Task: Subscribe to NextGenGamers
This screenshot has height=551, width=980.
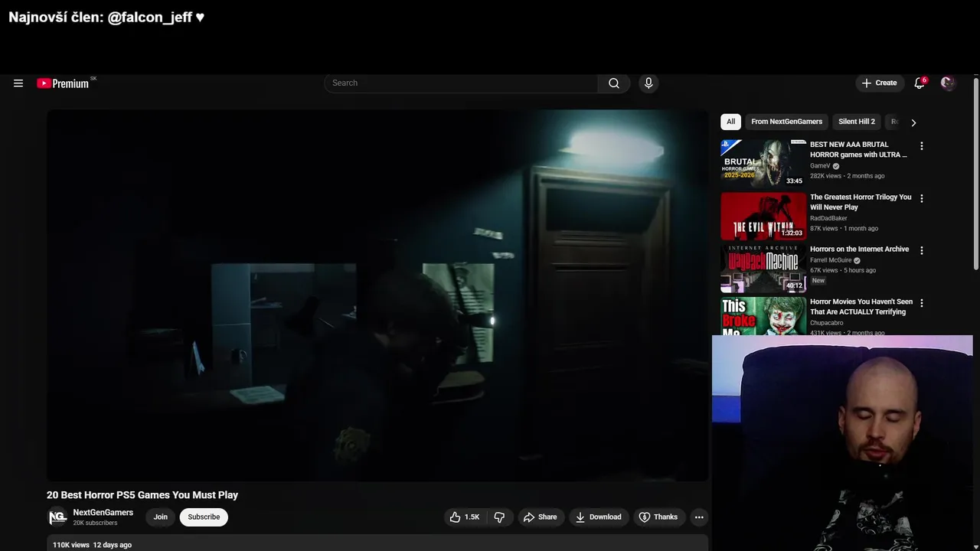Action: [204, 517]
